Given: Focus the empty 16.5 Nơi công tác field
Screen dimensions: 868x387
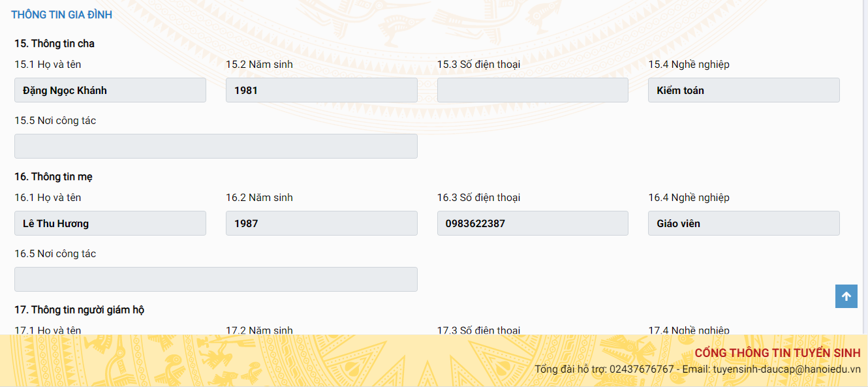Looking at the screenshot, I should tap(216, 279).
